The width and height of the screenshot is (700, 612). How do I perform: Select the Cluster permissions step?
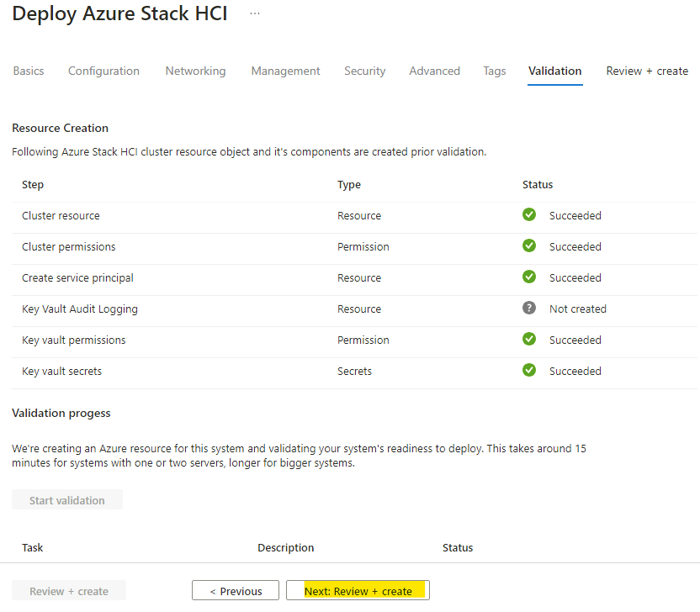click(x=69, y=246)
